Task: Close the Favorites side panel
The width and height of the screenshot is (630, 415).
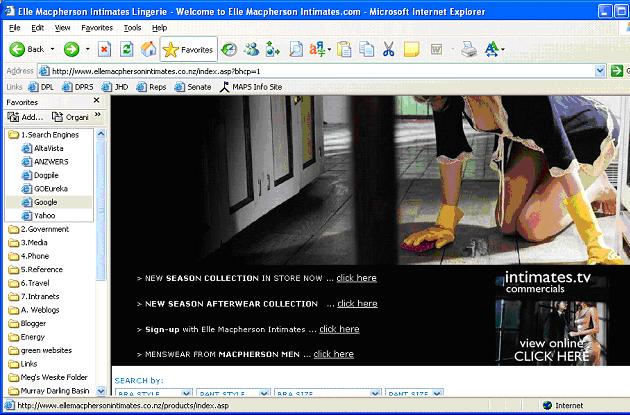Action: [x=97, y=101]
